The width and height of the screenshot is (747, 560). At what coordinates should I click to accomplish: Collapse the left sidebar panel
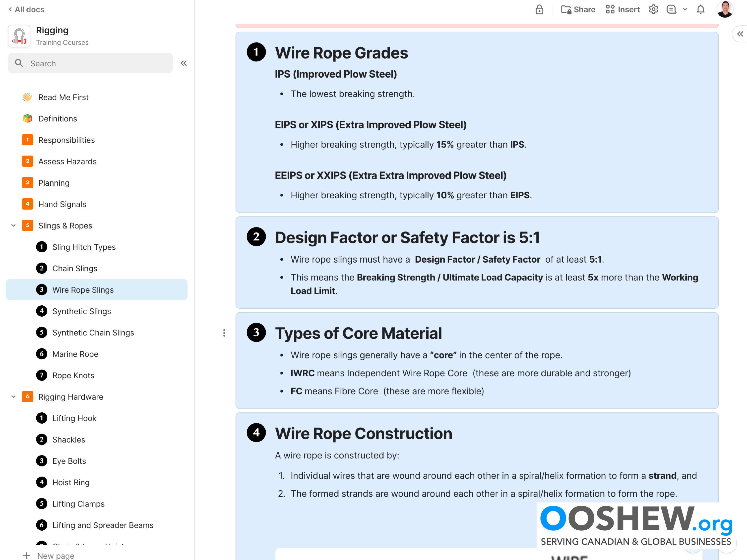coord(183,63)
